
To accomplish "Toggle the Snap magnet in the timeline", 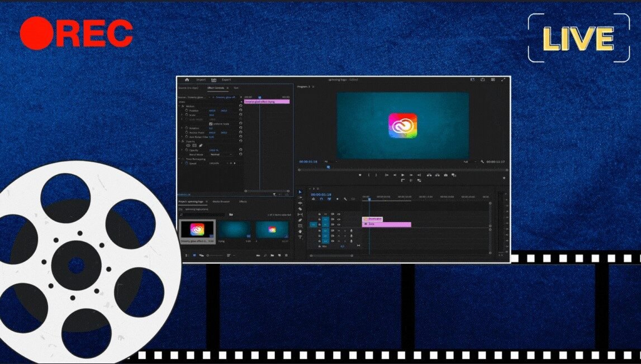I will click(321, 199).
